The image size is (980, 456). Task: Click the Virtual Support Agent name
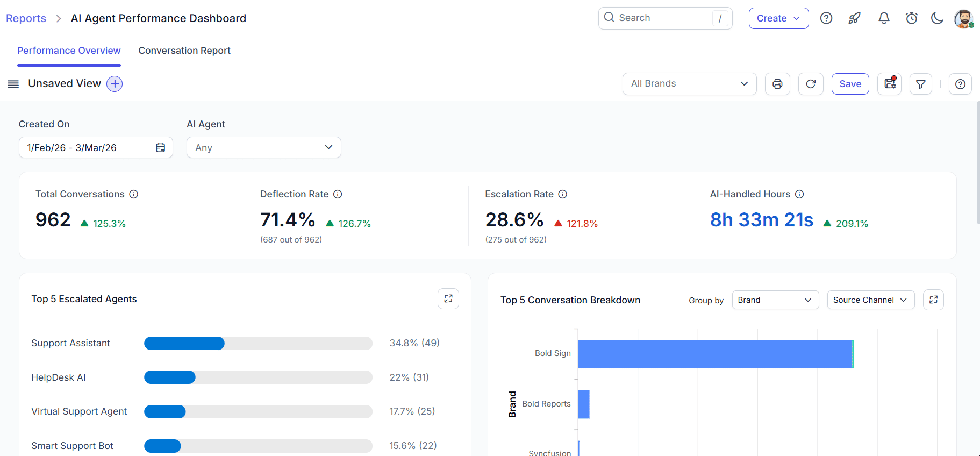[79, 411]
